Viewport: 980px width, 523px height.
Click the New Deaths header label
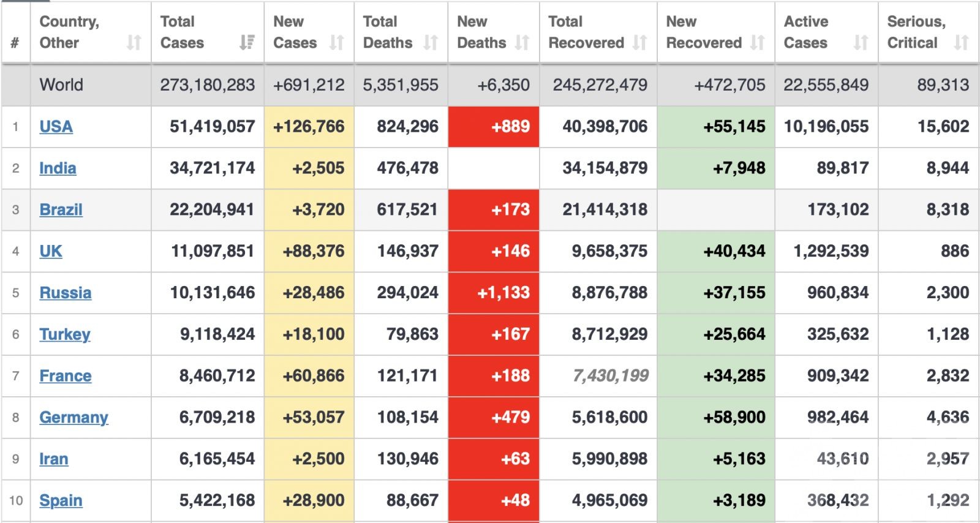click(x=481, y=32)
